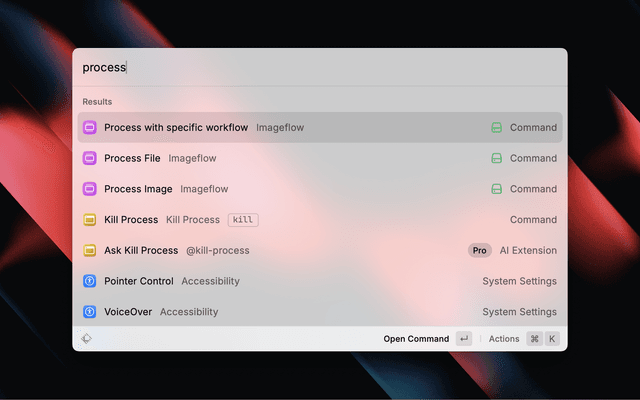The height and width of the screenshot is (400, 640).
Task: Open the VoiceOver system settings result
Action: click(x=128, y=312)
